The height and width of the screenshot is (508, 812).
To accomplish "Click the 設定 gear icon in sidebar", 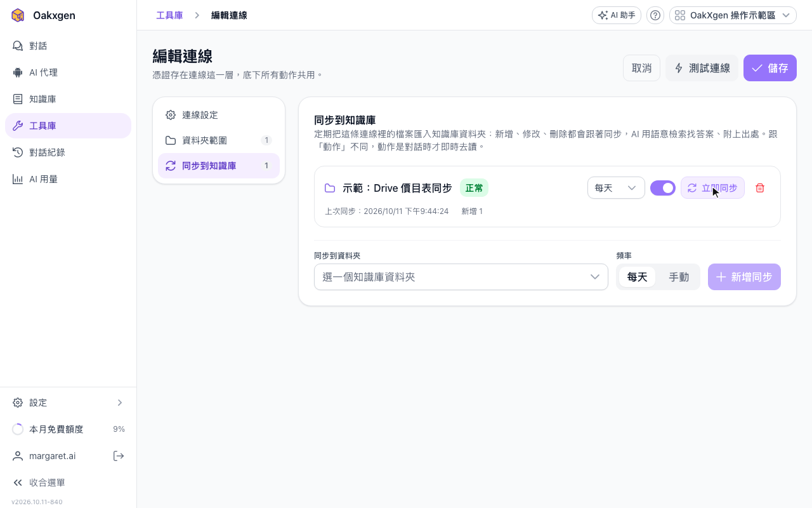I will pyautogui.click(x=18, y=403).
